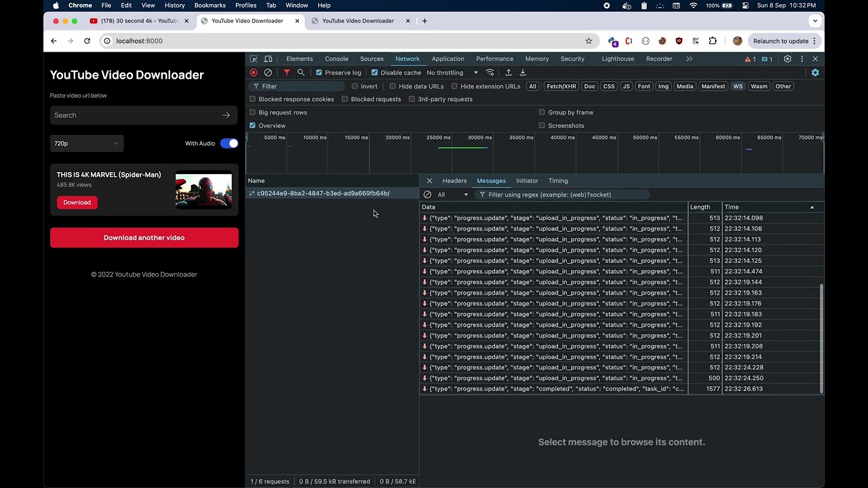Viewport: 868px width, 488px height.
Task: Submit the search with the arrow icon
Action: pos(226,115)
